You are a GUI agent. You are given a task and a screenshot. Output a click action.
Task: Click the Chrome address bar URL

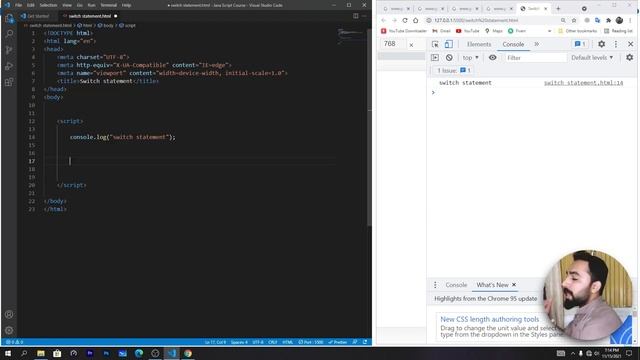pyautogui.click(x=476, y=20)
